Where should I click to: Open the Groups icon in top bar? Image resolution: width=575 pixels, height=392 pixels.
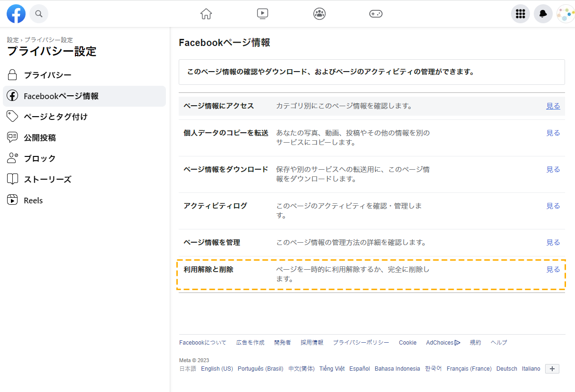tap(319, 14)
